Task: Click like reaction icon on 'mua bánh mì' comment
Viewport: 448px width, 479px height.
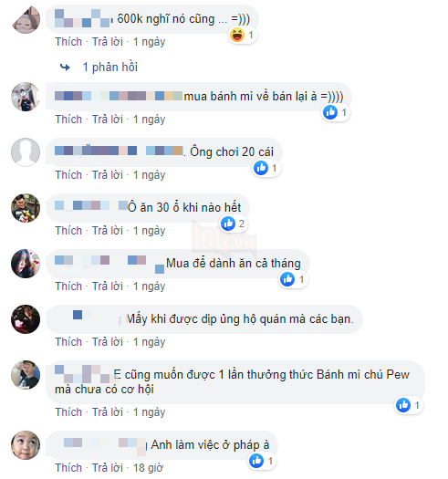Action: (330, 112)
